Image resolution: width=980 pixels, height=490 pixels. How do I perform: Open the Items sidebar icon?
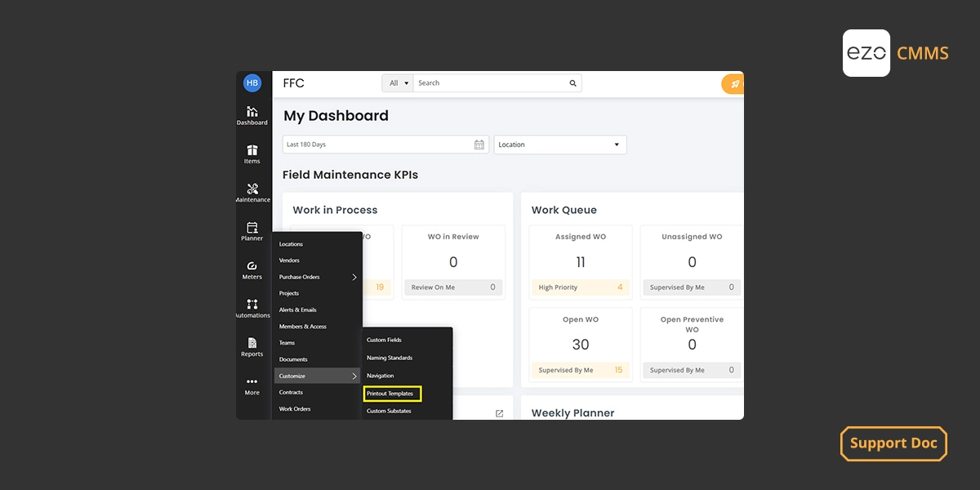(252, 154)
